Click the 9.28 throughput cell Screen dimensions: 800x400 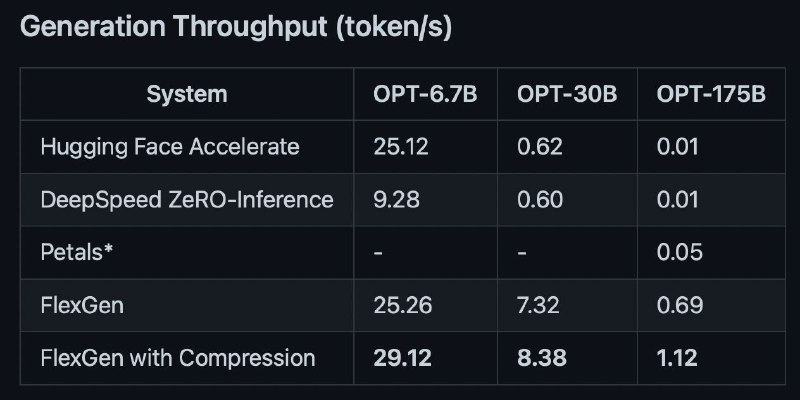(396, 199)
